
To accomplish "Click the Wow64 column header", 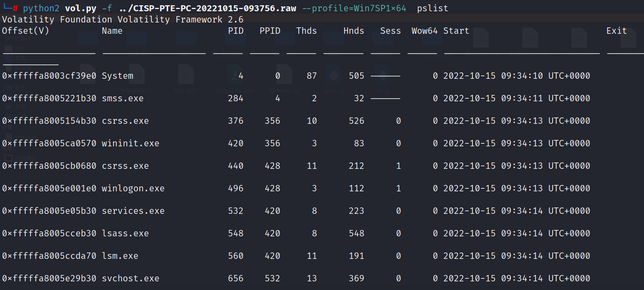I will (425, 31).
